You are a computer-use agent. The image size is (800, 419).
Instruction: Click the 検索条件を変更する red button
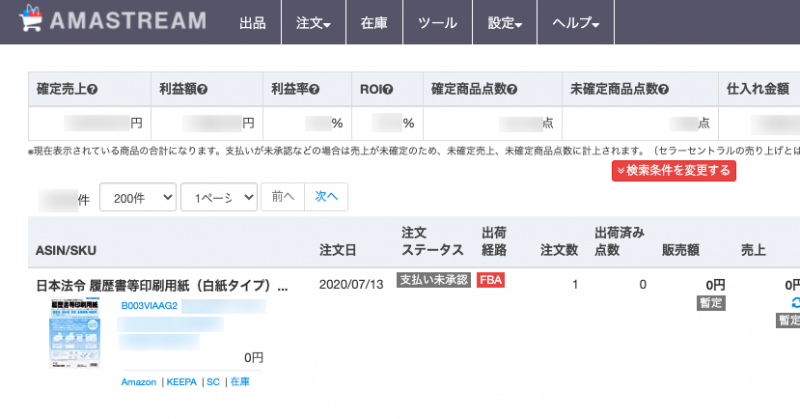(673, 170)
